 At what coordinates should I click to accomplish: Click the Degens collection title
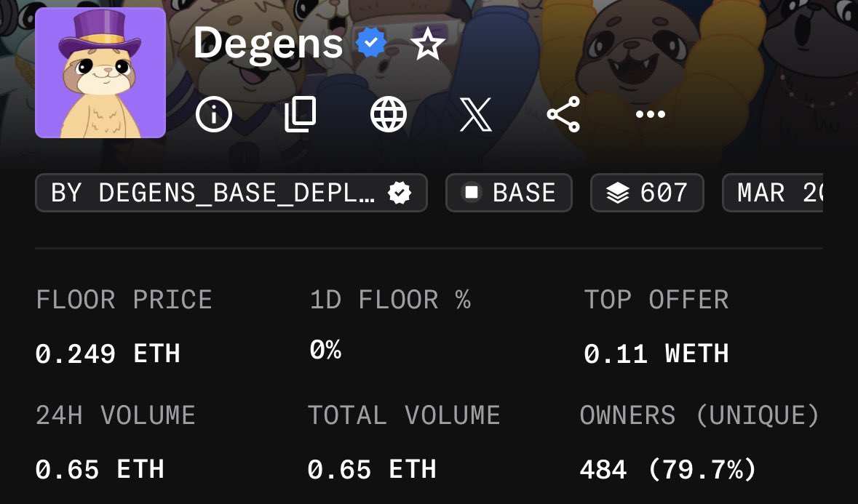coord(268,44)
